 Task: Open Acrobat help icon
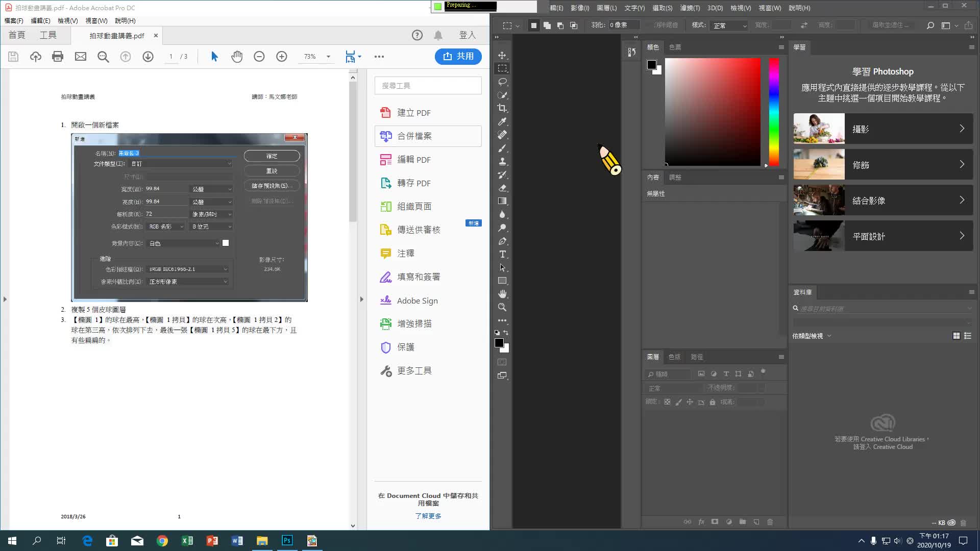click(x=417, y=35)
